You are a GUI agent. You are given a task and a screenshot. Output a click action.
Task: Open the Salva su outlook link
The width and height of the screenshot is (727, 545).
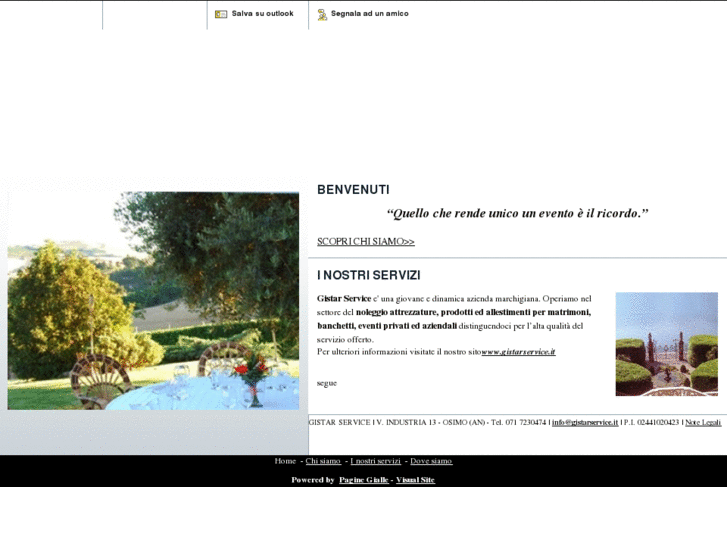pyautogui.click(x=262, y=13)
